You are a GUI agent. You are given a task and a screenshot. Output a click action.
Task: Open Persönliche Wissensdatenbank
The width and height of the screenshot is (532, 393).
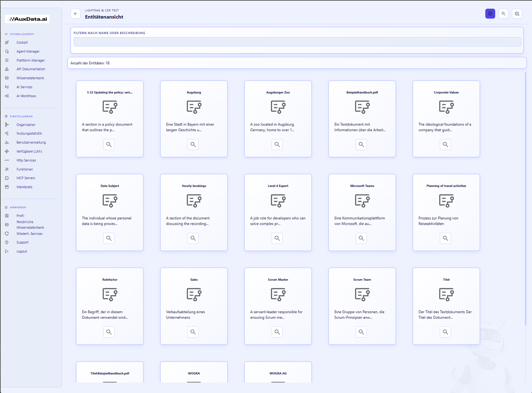click(30, 225)
